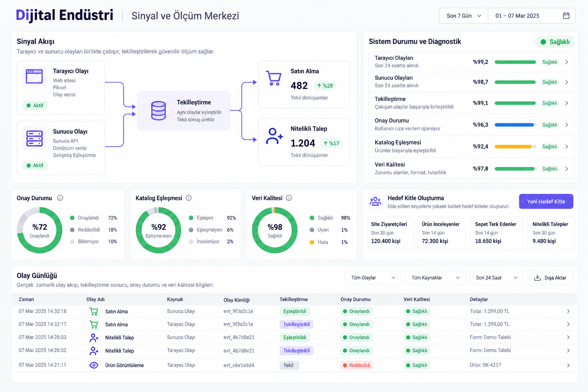Click the Yeni Hedef Kitle button
This screenshot has height=392, width=588.
click(546, 201)
